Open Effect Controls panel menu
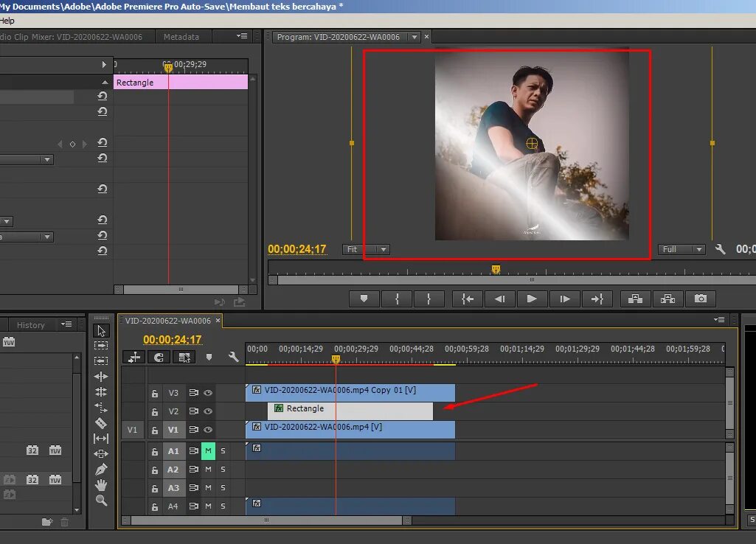This screenshot has width=756, height=544. [242, 36]
